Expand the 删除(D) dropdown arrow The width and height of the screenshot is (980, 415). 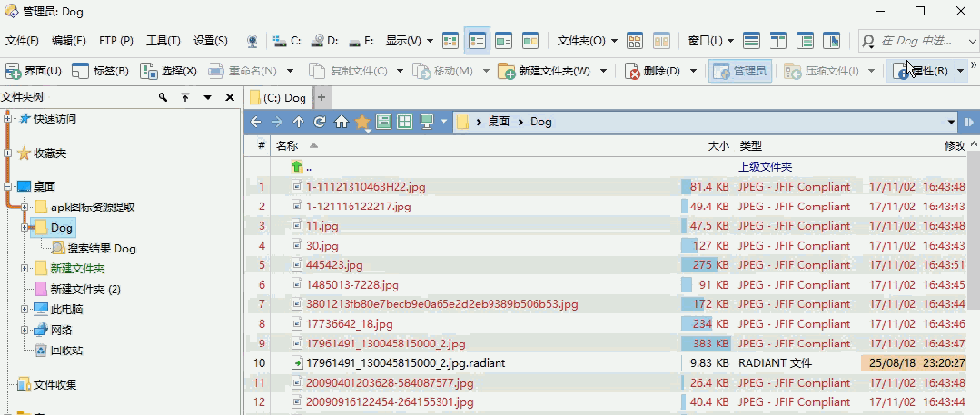point(693,71)
